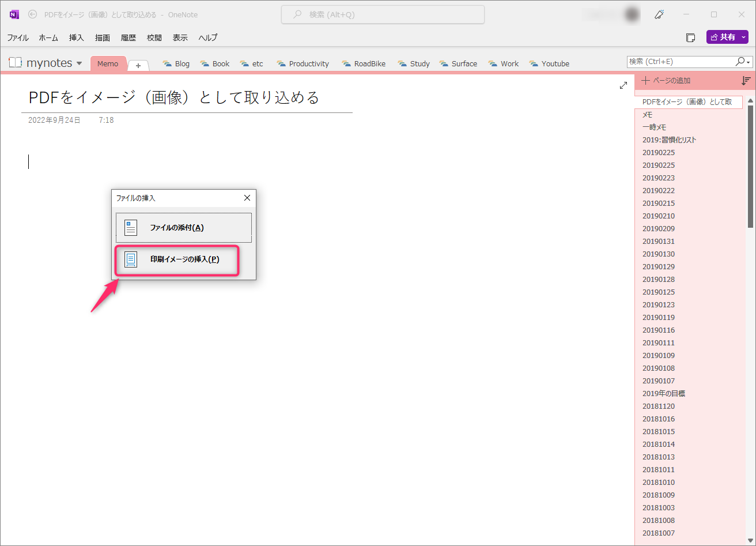
Task: Choose 印刷イメージの挿入 in the dialog
Action: tap(177, 261)
